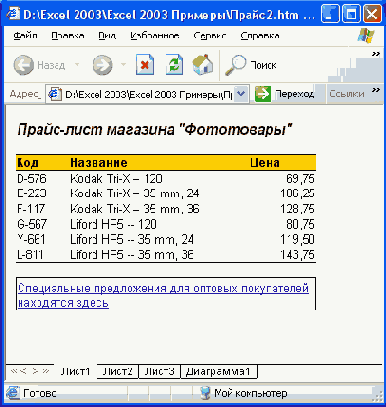Viewport: 386px width, 407px height.
Task: Click the code cell G-567
Action: (x=32, y=224)
